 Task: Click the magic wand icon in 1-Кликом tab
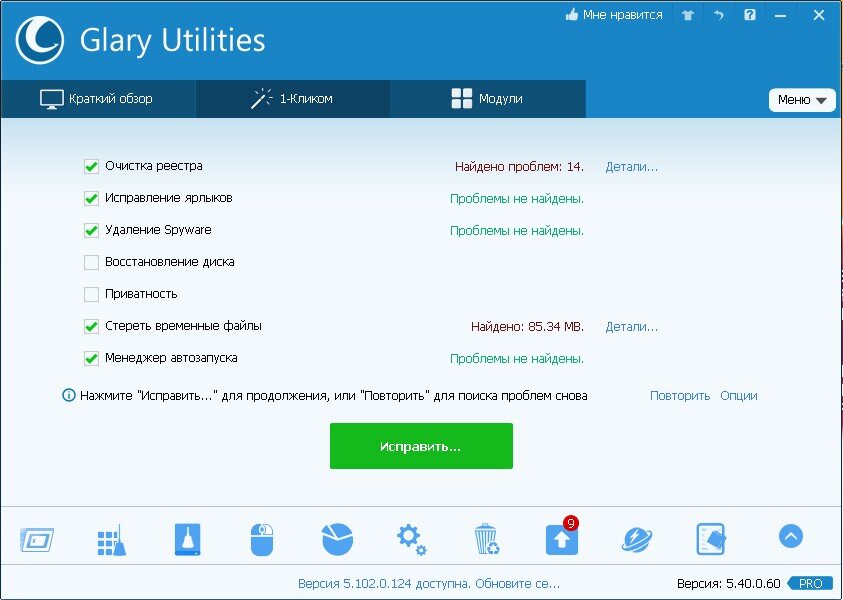pos(261,99)
